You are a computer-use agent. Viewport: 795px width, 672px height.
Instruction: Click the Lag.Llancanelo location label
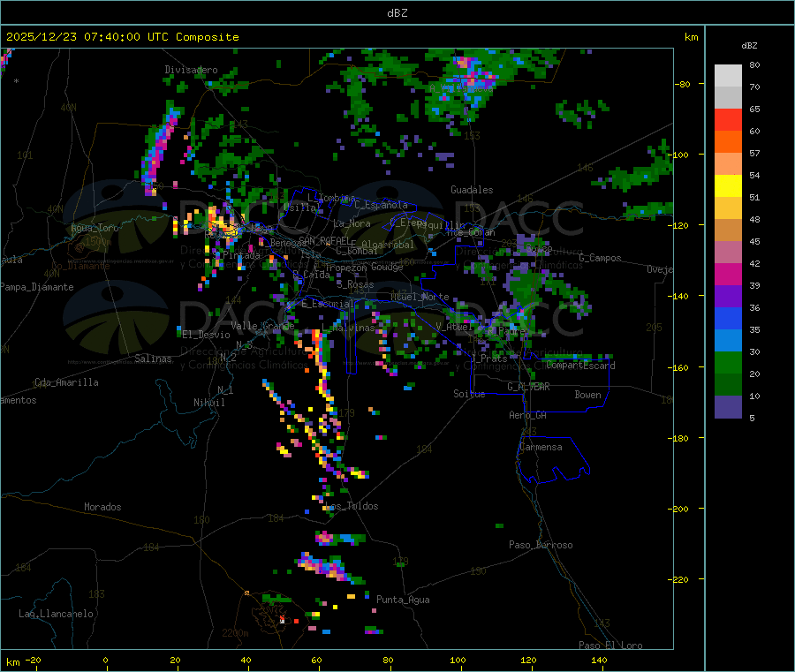(56, 615)
